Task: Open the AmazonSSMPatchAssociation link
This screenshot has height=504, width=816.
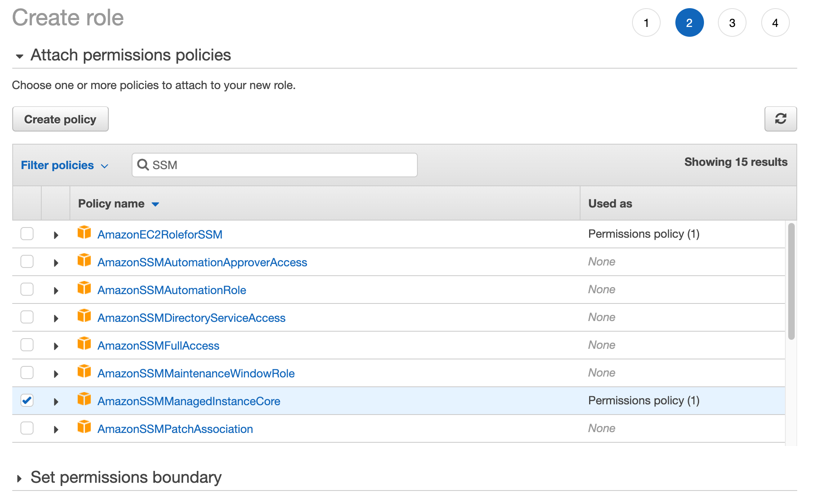Action: [175, 429]
